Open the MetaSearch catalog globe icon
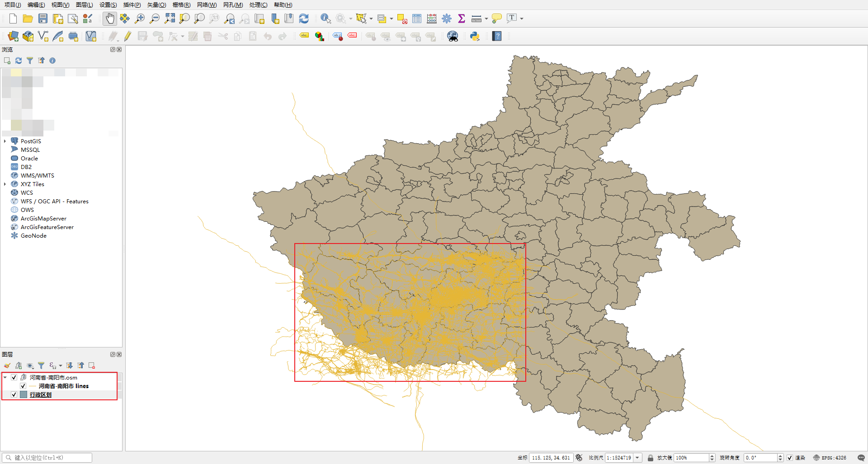The width and height of the screenshot is (868, 464). [453, 36]
